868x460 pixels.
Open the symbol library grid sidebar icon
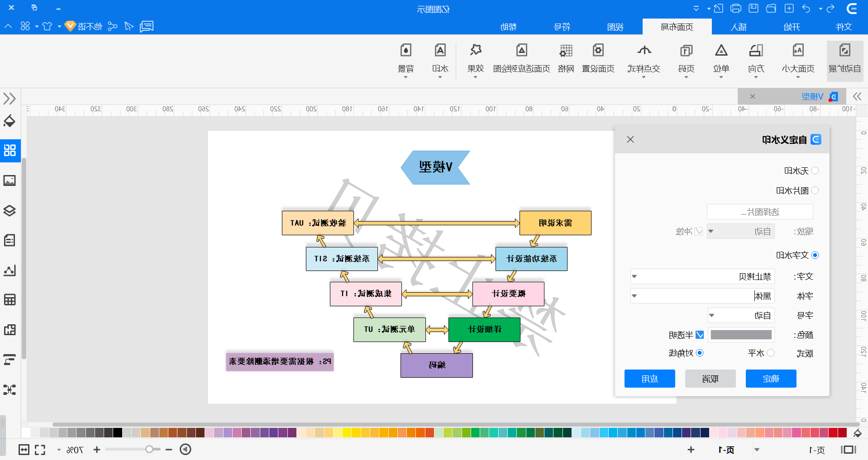click(10, 150)
